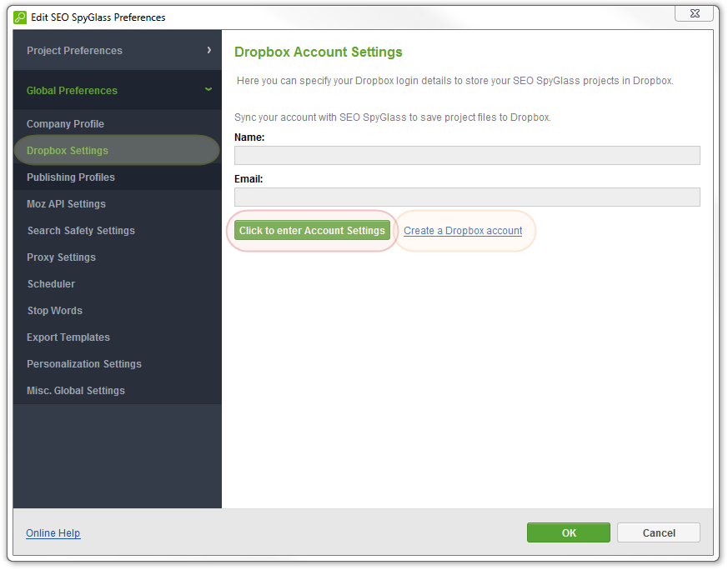The height and width of the screenshot is (570, 728).
Task: Click to enter Account Settings button
Action: pyautogui.click(x=312, y=231)
